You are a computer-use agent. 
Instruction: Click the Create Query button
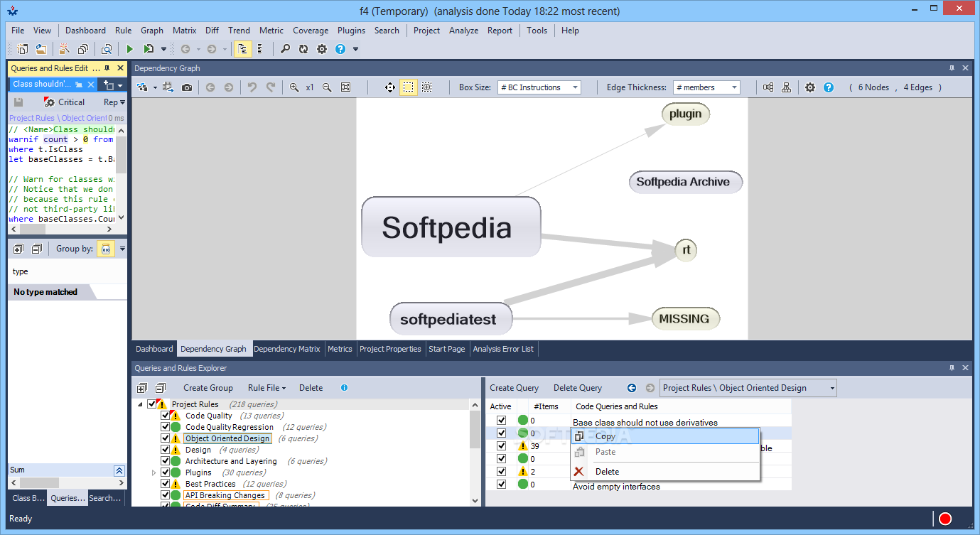(515, 388)
